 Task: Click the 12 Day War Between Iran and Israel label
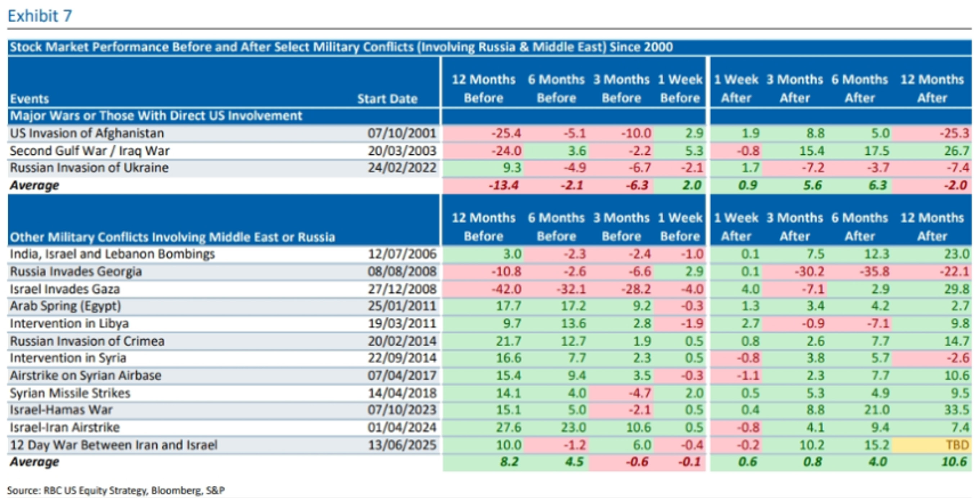[x=113, y=445]
